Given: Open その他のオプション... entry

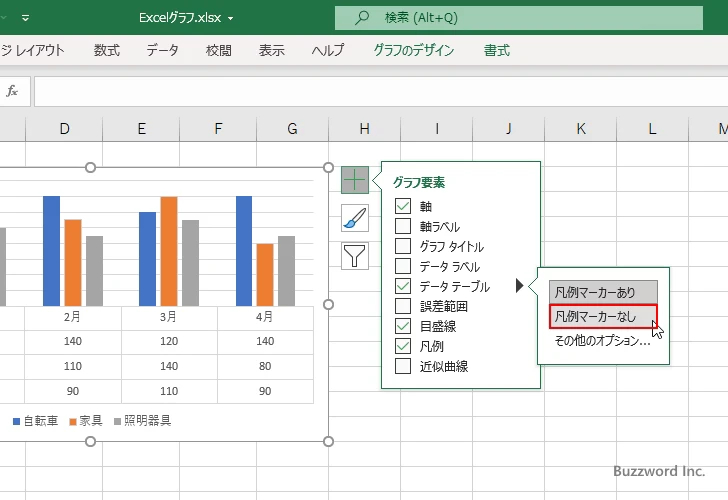Looking at the screenshot, I should 602,341.
